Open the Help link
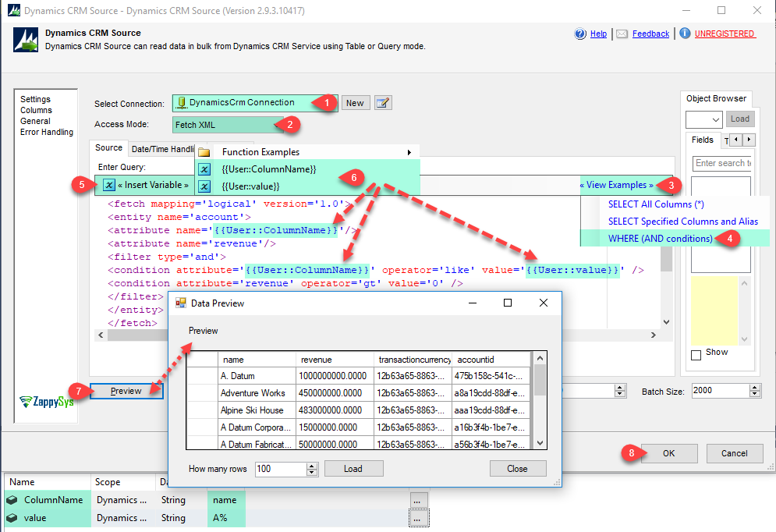The image size is (776, 532). tap(598, 34)
